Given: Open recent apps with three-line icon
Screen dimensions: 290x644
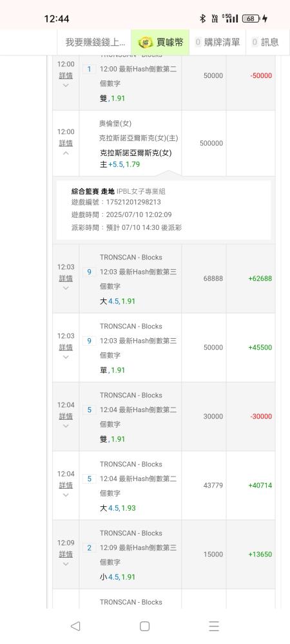Looking at the screenshot, I should [213, 626].
